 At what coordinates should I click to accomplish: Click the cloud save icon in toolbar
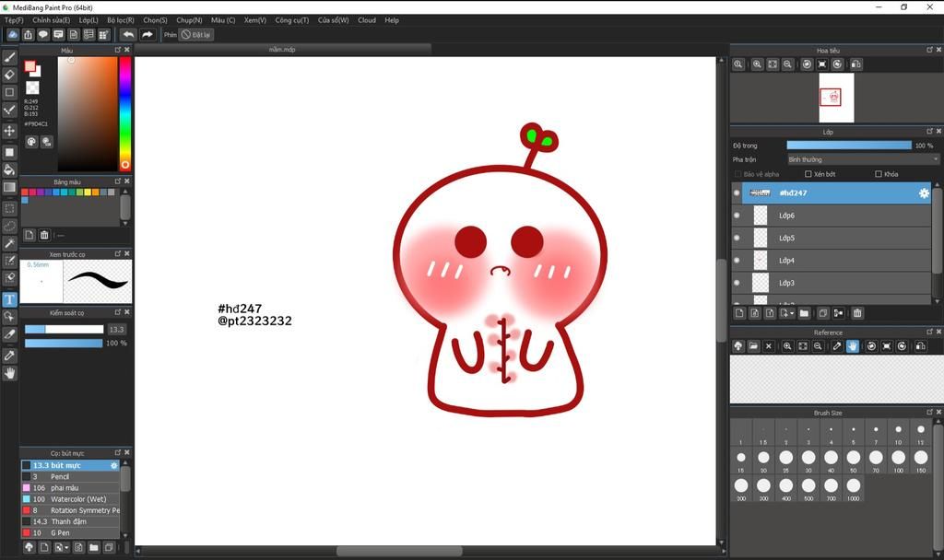pyautogui.click(x=13, y=35)
